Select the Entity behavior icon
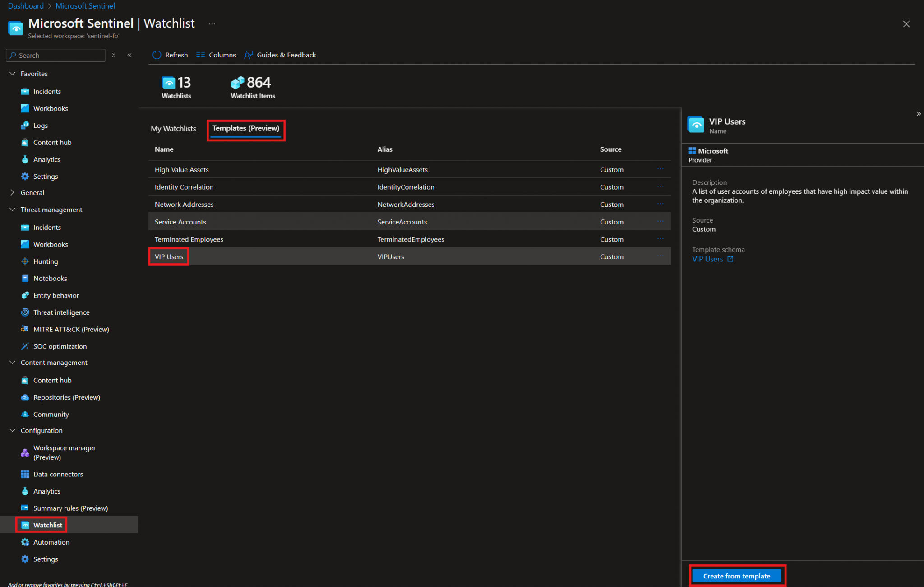This screenshot has height=587, width=924. pos(25,295)
